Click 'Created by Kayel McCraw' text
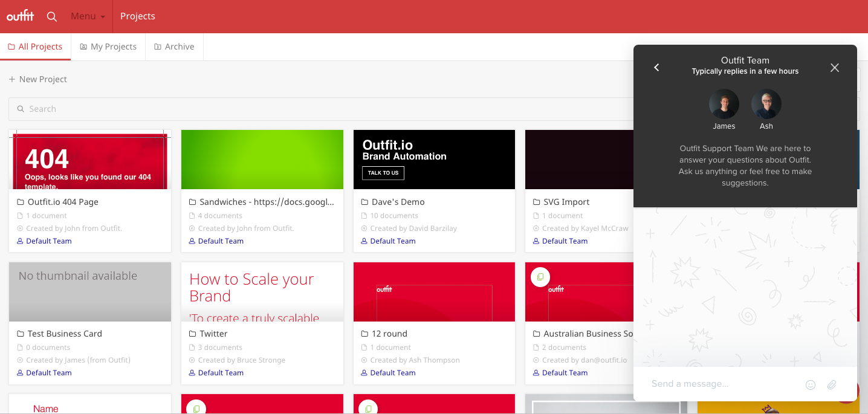868x414 pixels. click(x=585, y=228)
